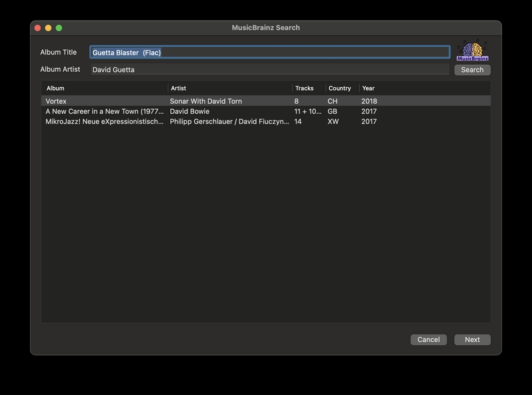The height and width of the screenshot is (395, 532).
Task: Focus the Album Artist field with David Guetta
Action: pyautogui.click(x=270, y=70)
